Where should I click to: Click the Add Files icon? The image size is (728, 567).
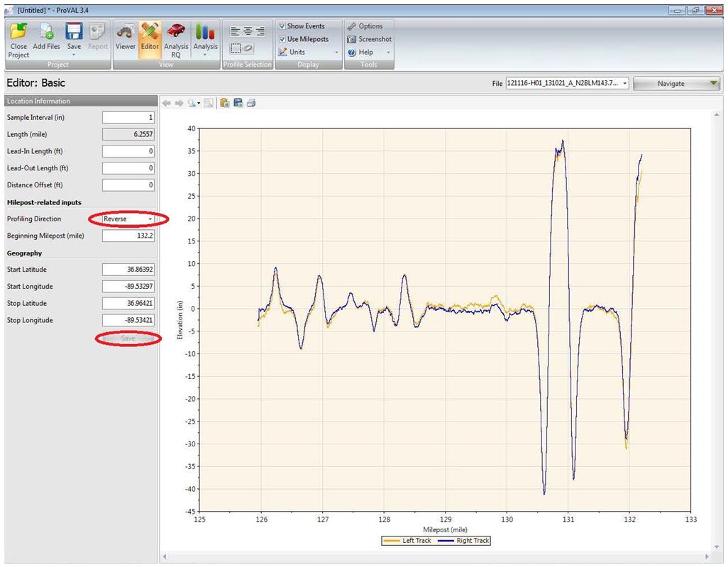[46, 31]
